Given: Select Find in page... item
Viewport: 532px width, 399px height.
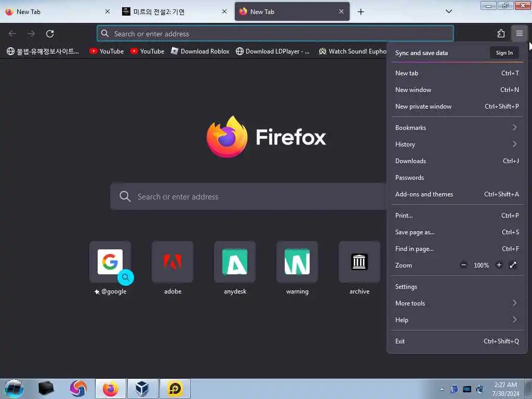Looking at the screenshot, I should (457, 249).
